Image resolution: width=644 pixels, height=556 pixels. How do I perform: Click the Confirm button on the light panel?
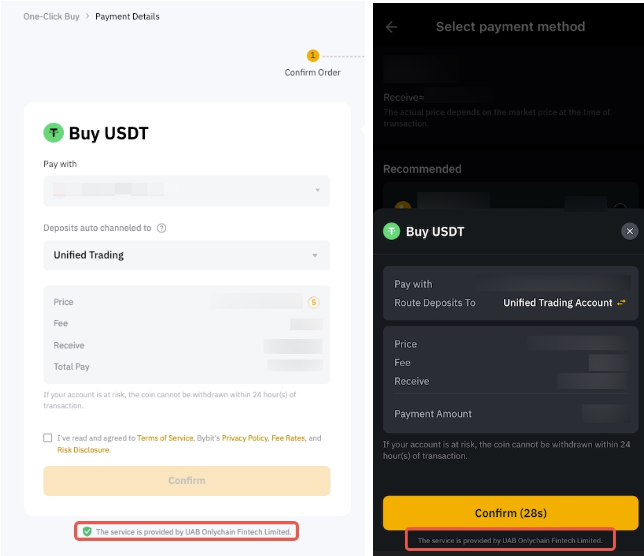point(186,481)
